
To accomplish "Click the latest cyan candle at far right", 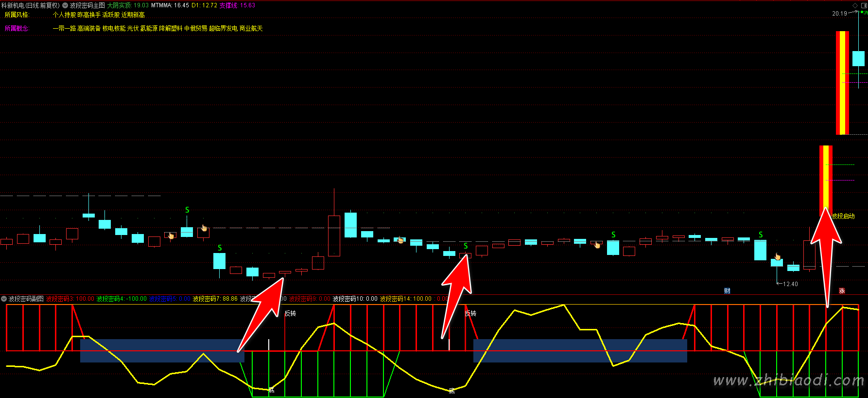I will tap(858, 58).
